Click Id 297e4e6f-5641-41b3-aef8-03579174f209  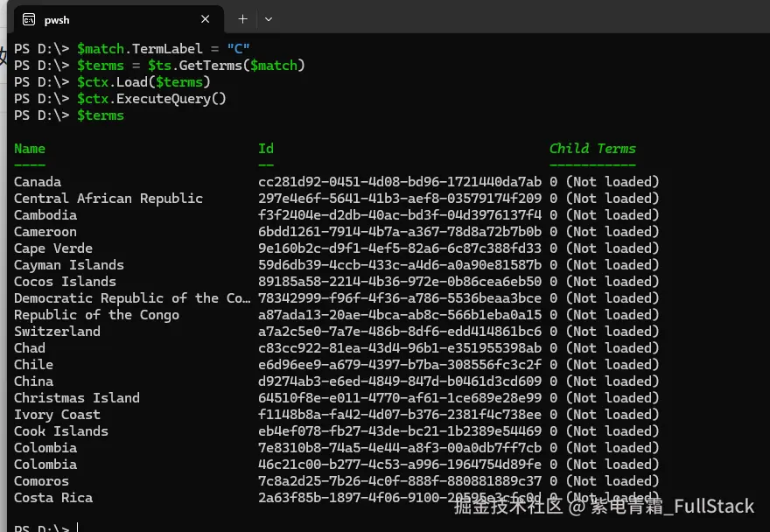tap(400, 199)
